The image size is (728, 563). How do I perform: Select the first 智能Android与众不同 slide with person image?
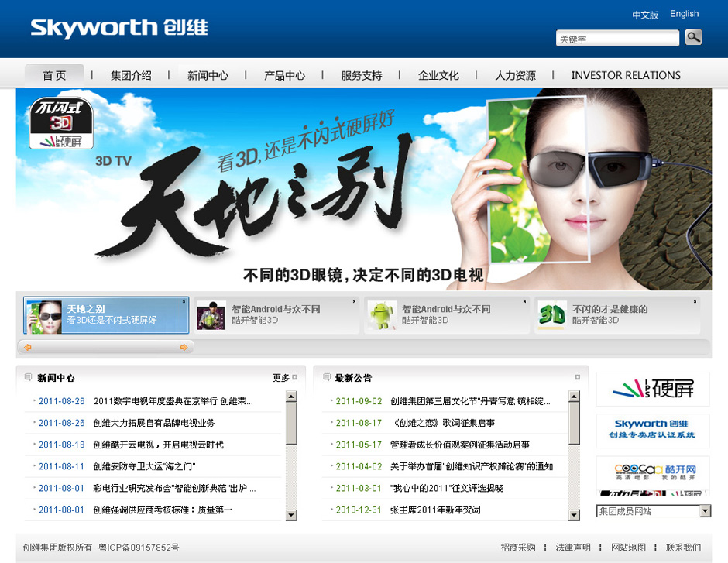pyautogui.click(x=276, y=315)
